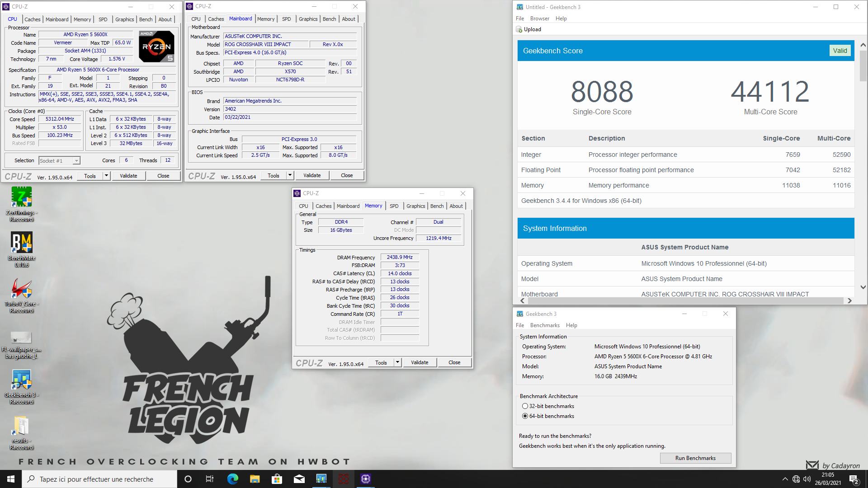
Task: Open Geekbench 3 desktop shortcut
Action: point(22,387)
